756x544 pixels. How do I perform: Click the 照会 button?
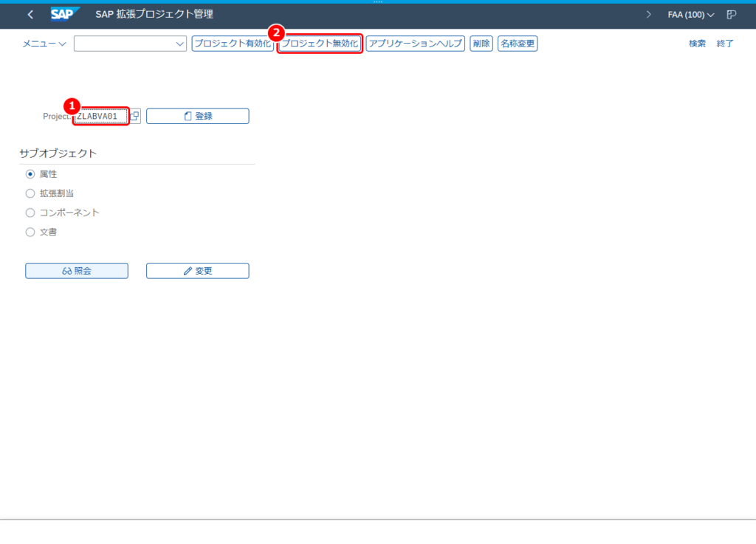[77, 271]
